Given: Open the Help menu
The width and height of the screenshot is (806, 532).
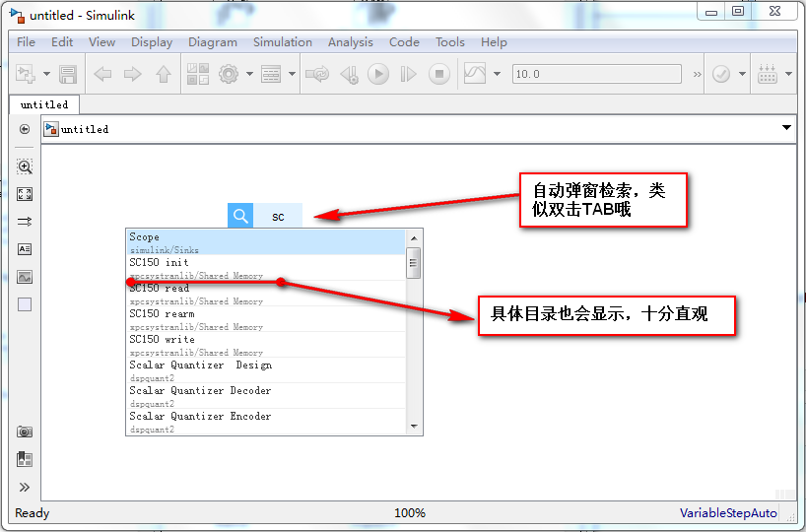Looking at the screenshot, I should [494, 42].
